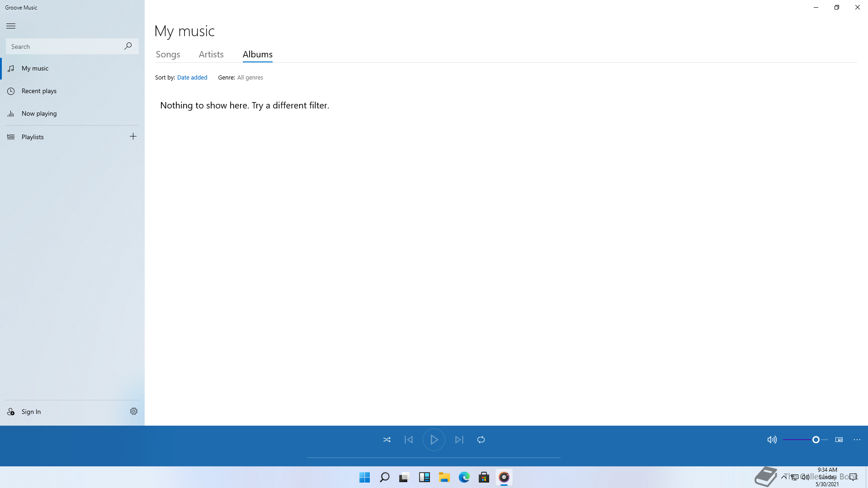The width and height of the screenshot is (868, 488).
Task: Select the Albums tab
Action: click(258, 54)
